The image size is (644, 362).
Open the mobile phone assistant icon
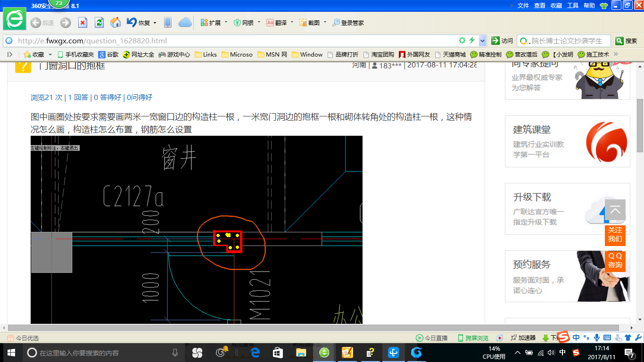tap(167, 23)
